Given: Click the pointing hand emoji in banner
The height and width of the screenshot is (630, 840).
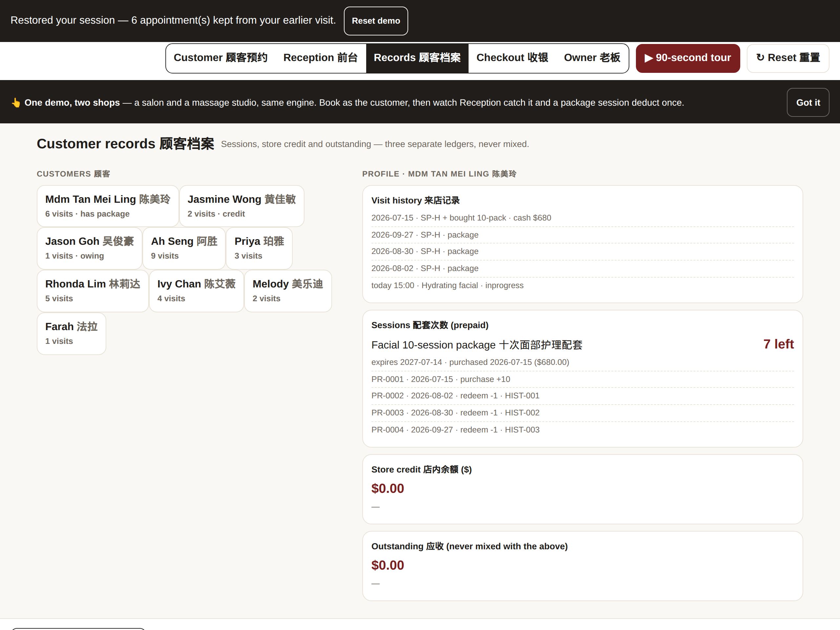Looking at the screenshot, I should (15, 102).
